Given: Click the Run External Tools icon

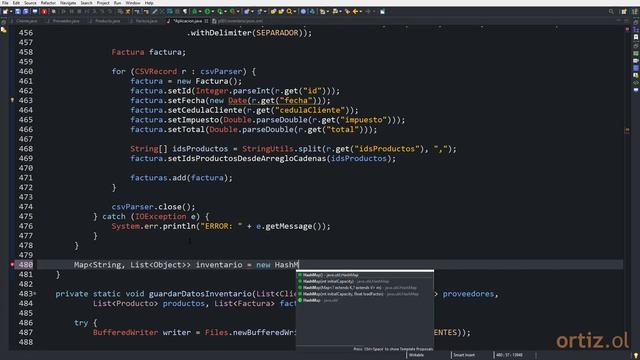Looking at the screenshot, I should click(x=233, y=11).
